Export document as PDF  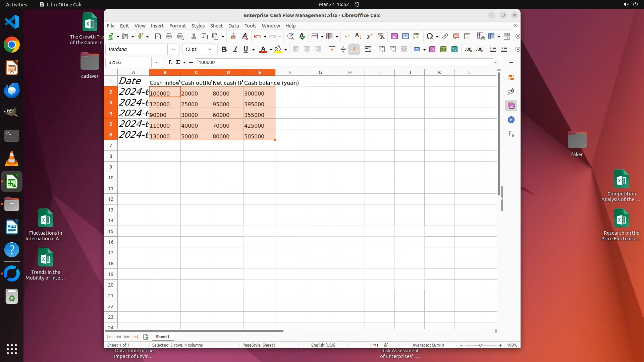pyautogui.click(x=158, y=37)
